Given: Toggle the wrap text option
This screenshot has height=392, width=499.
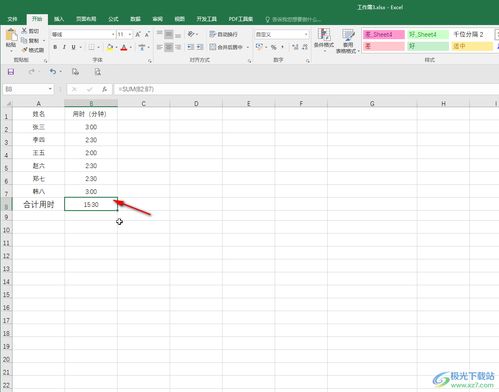Looking at the screenshot, I should (224, 34).
